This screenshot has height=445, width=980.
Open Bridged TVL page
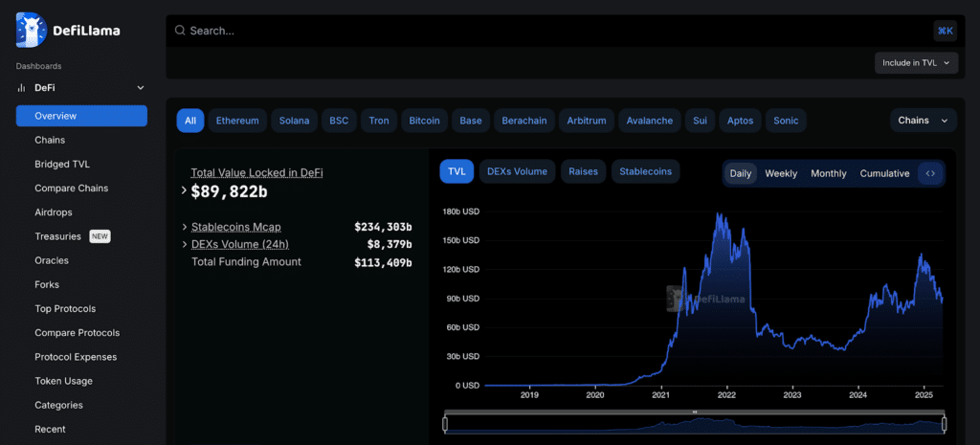coord(62,165)
